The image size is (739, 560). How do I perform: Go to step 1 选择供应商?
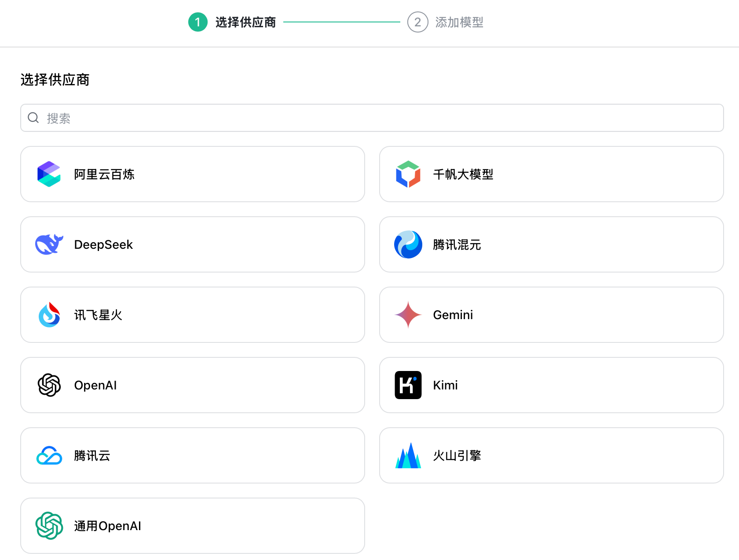[232, 22]
